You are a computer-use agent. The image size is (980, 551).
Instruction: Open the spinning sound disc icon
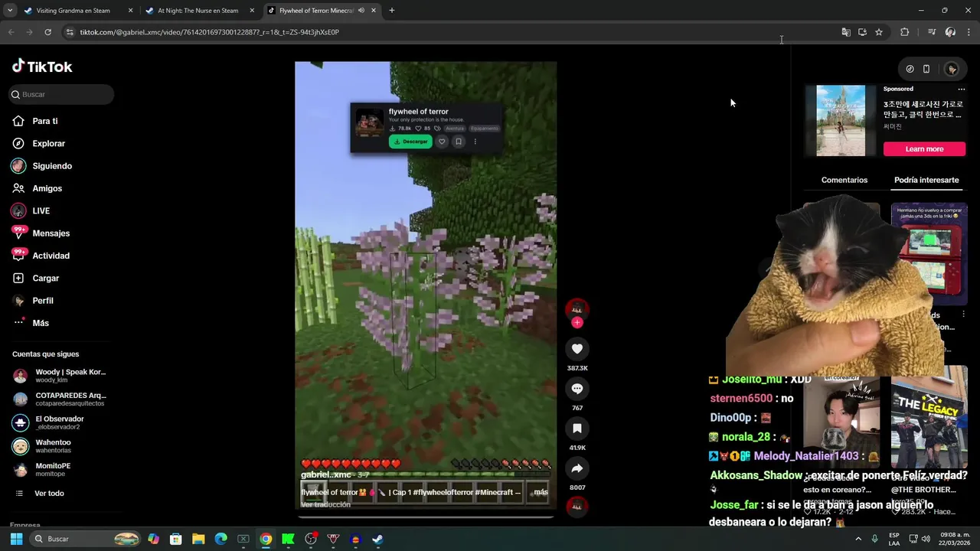pos(577,506)
